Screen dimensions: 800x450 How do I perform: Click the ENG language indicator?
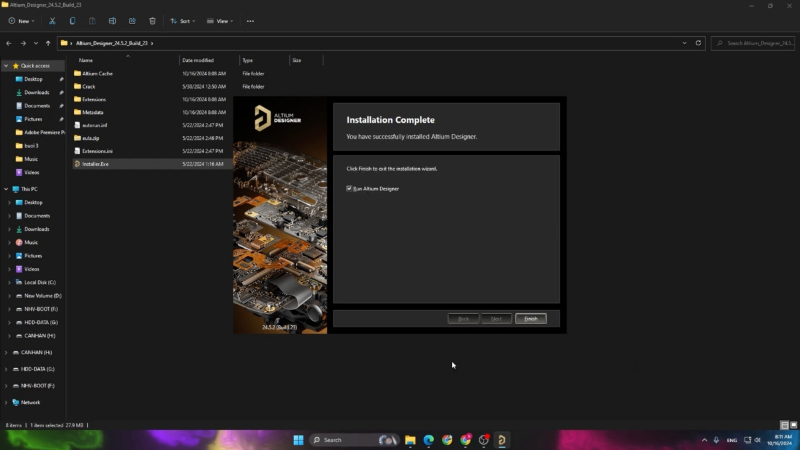(x=732, y=440)
